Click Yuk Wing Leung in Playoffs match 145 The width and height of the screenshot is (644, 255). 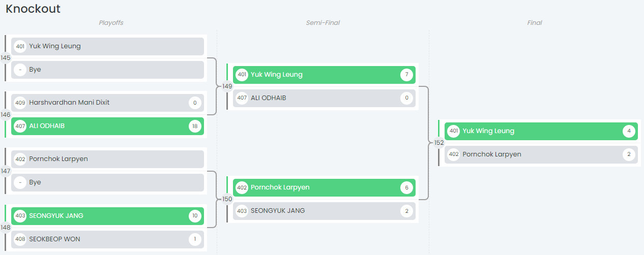click(x=55, y=46)
